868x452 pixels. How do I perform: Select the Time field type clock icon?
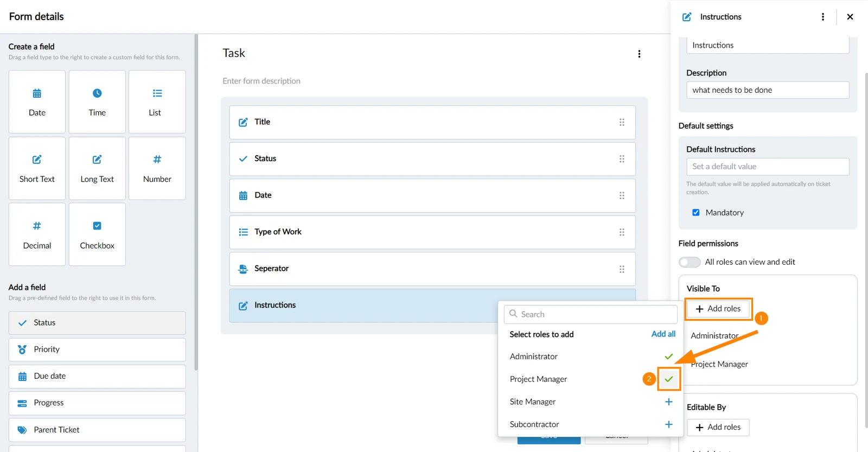click(x=97, y=93)
